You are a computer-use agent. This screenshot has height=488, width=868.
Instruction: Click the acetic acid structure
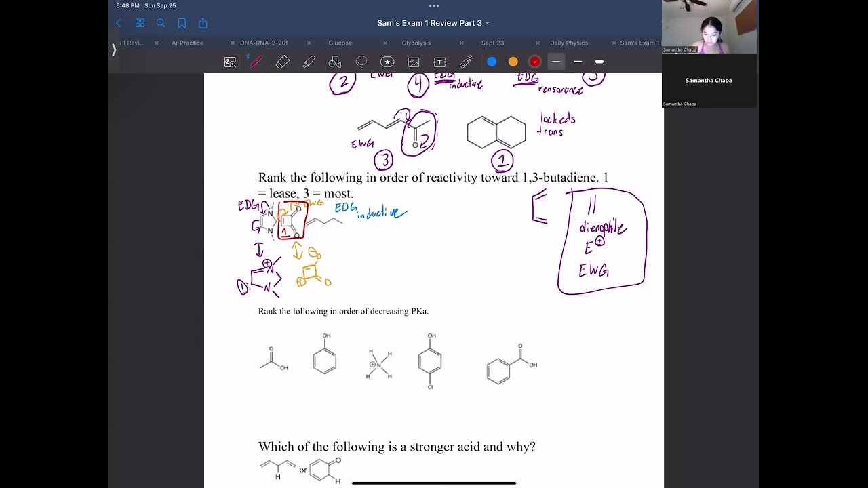click(274, 360)
